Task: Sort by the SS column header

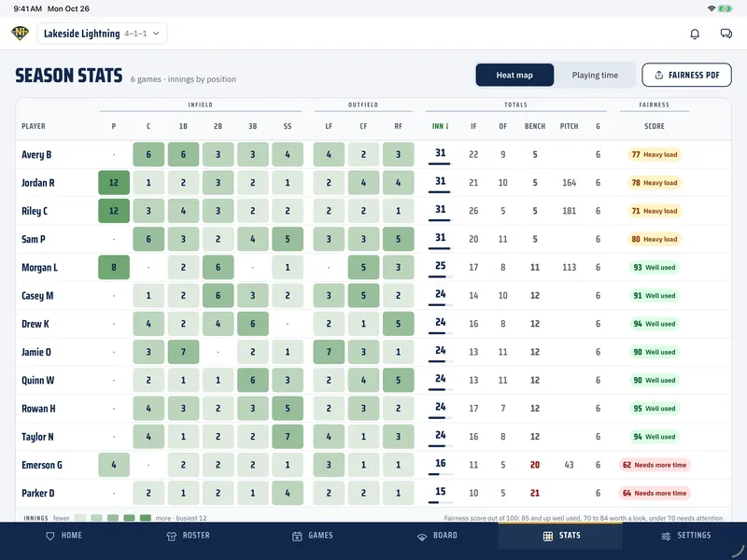Action: click(288, 126)
